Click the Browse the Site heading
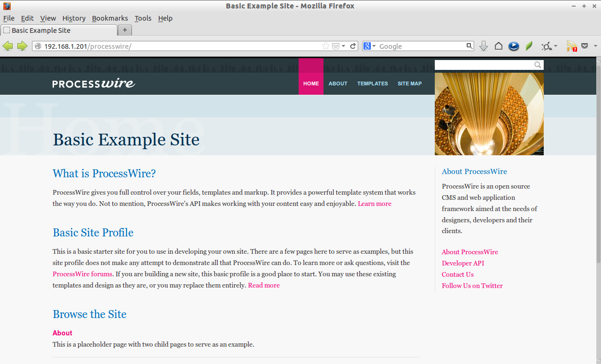The height and width of the screenshot is (364, 601). pos(90,314)
